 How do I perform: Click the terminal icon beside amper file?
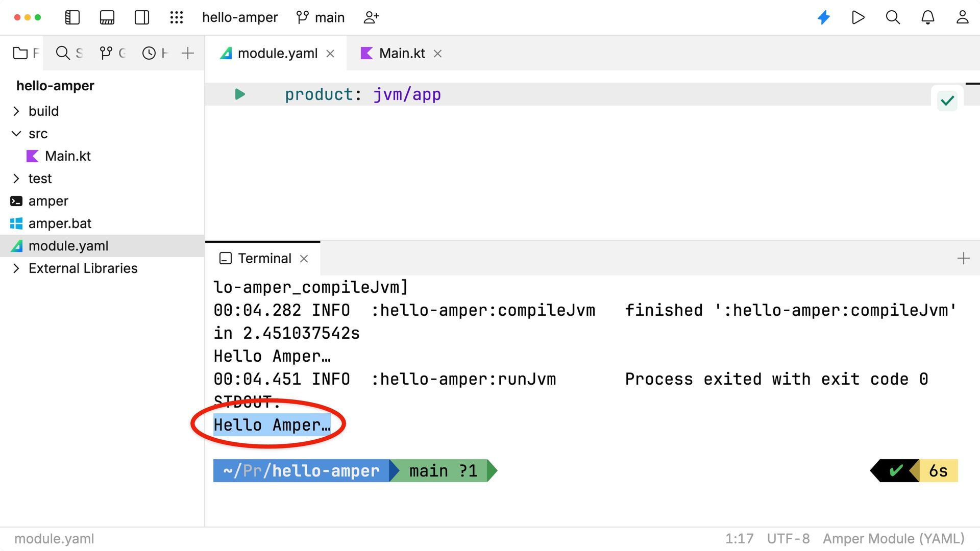click(16, 201)
